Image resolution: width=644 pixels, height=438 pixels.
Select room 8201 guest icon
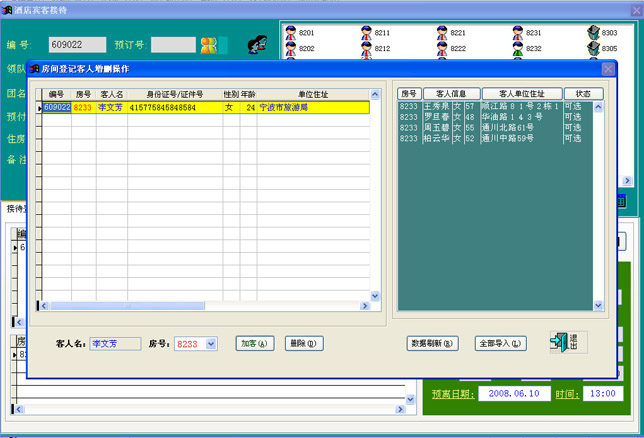[290, 33]
